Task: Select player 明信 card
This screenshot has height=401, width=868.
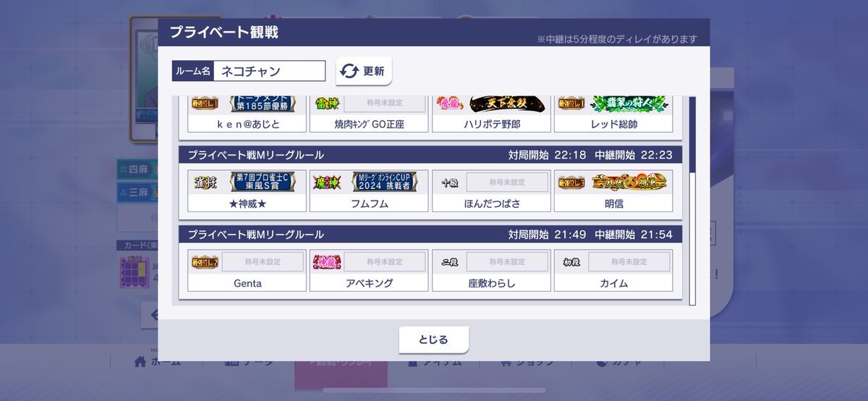Action: point(614,191)
